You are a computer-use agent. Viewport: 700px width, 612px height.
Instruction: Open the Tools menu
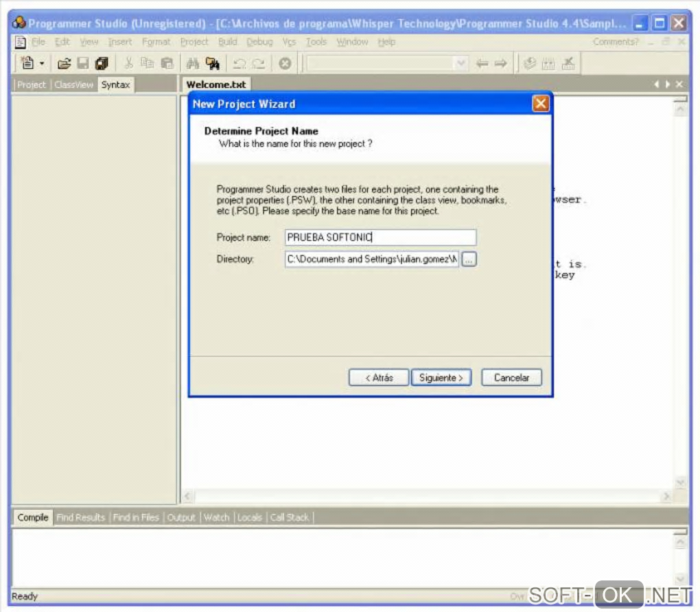[316, 42]
